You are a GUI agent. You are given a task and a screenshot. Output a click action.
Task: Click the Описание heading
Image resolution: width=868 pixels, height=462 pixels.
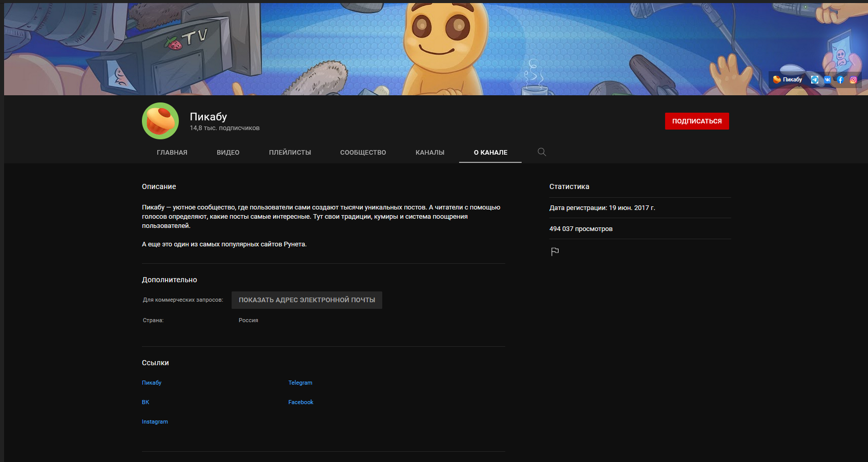click(x=159, y=186)
